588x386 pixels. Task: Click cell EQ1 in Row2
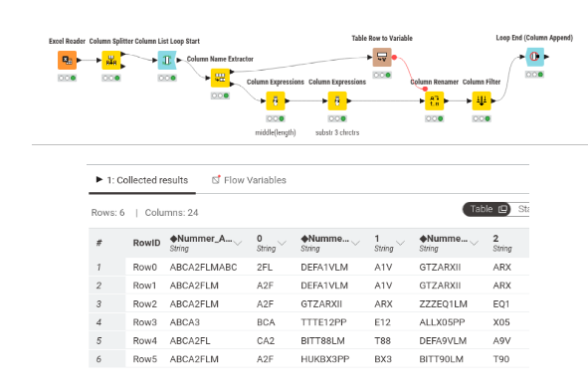[501, 303]
